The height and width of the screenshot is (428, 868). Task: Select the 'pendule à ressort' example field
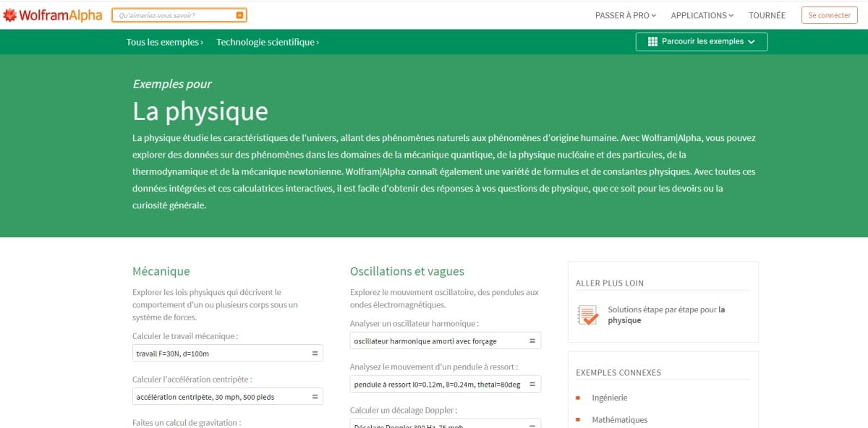(446, 384)
